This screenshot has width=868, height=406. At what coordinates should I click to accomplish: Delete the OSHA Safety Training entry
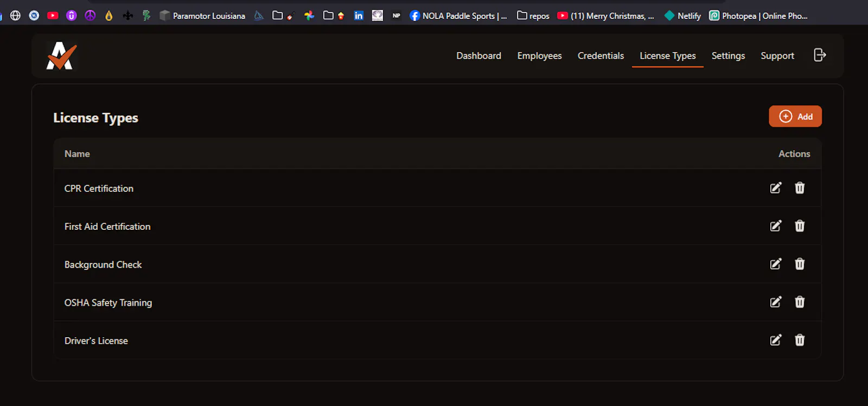800,302
